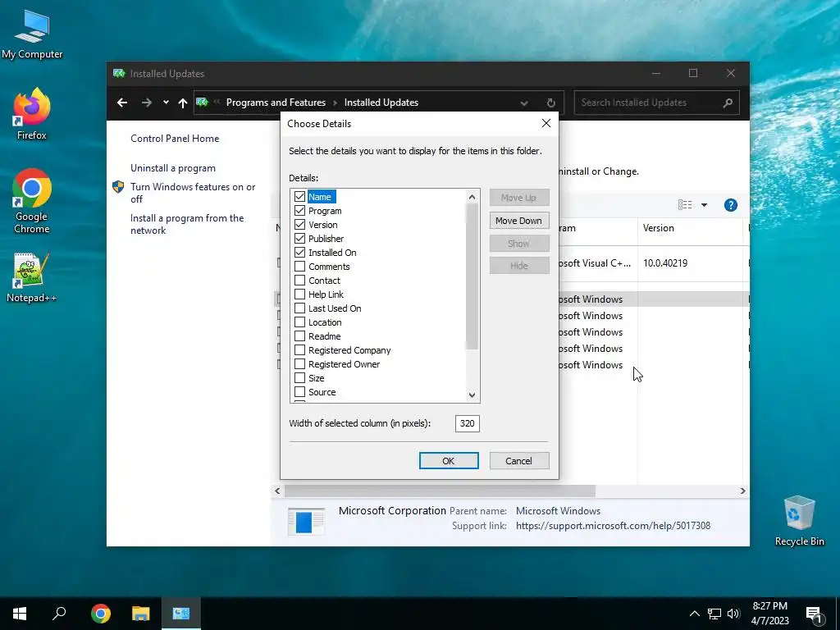Open volume control tray icon
The height and width of the screenshot is (630, 840).
733,614
